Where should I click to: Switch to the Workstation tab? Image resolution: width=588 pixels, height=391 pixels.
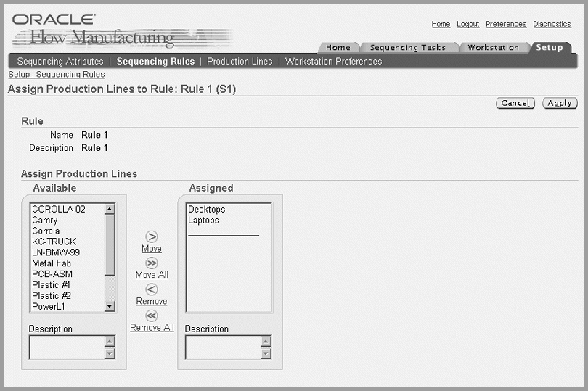click(493, 48)
